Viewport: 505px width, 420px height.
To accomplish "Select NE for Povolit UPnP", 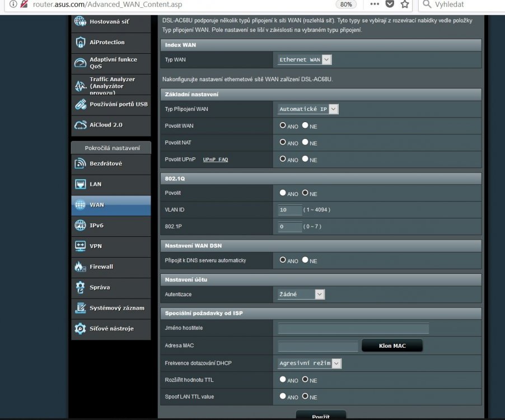I will tap(305, 159).
